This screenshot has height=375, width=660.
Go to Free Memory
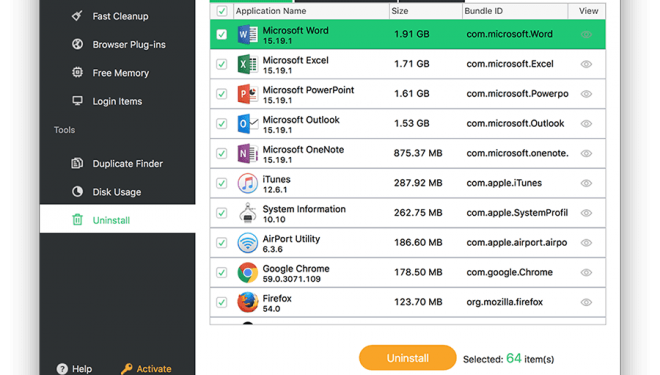pyautogui.click(x=120, y=73)
